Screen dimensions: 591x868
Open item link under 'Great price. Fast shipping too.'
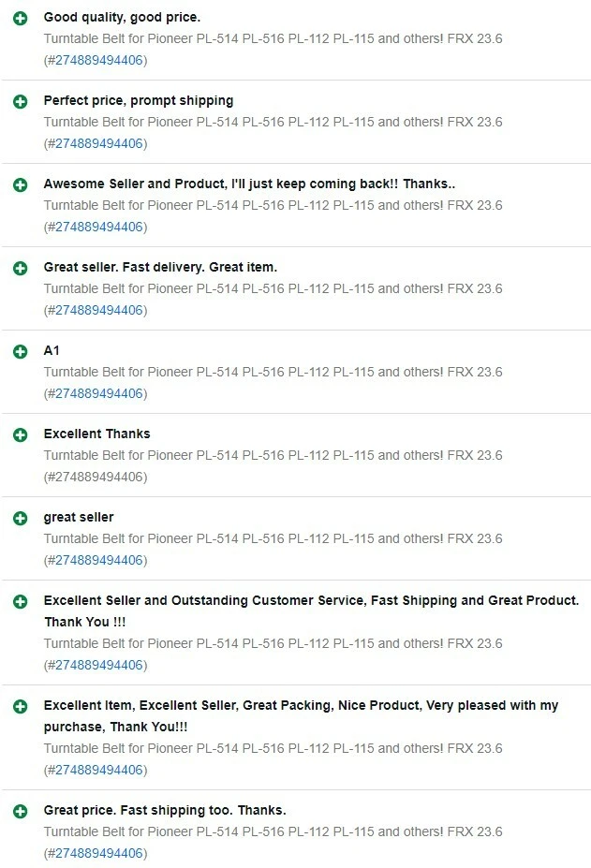(99, 854)
